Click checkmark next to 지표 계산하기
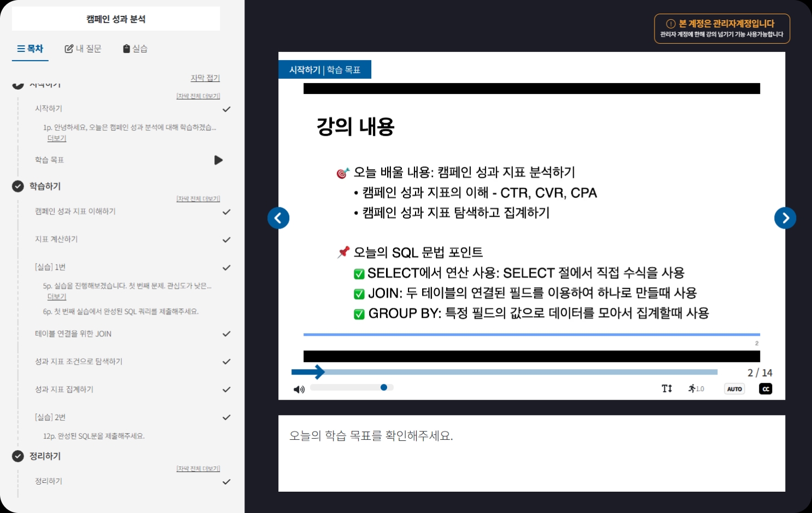Viewport: 812px width, 513px height. point(226,240)
